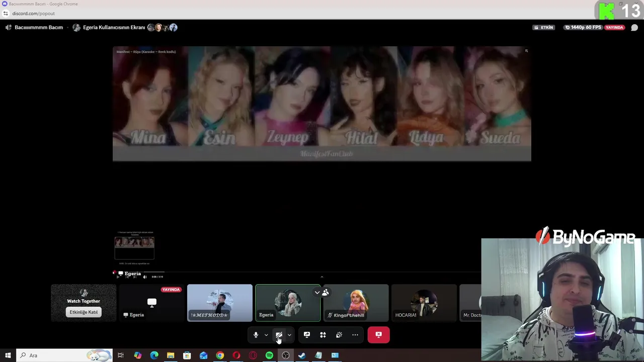Image resolution: width=644 pixels, height=362 pixels.
Task: Click the discord.com/popout address bar
Action: tap(33, 14)
